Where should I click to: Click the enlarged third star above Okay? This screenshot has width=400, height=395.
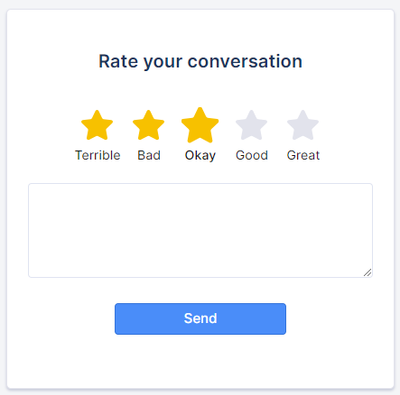(x=200, y=125)
